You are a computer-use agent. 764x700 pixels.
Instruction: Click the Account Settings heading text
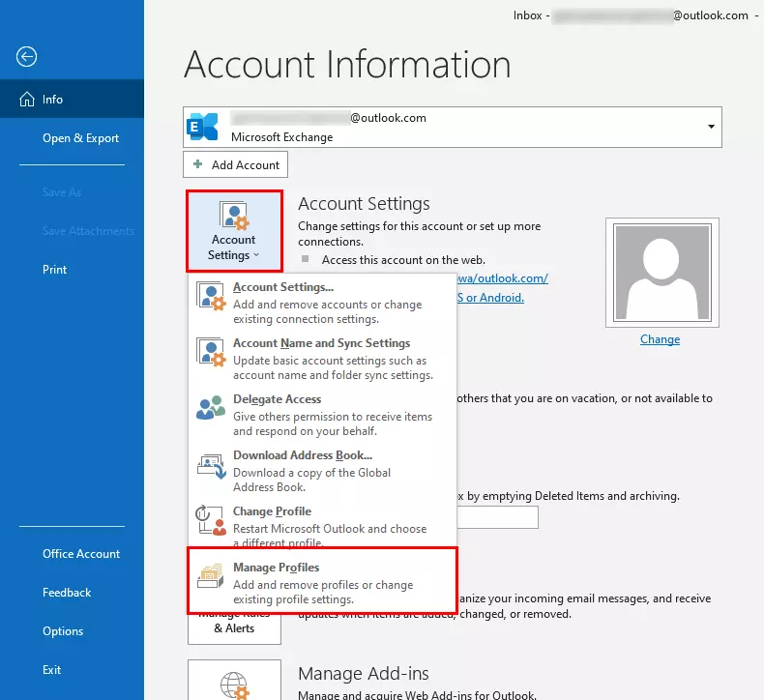364,203
